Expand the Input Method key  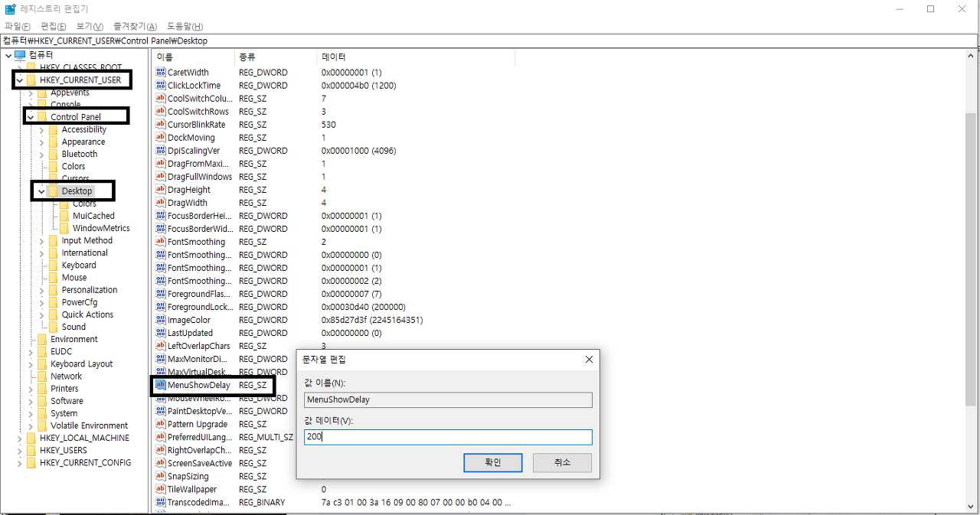tap(41, 240)
